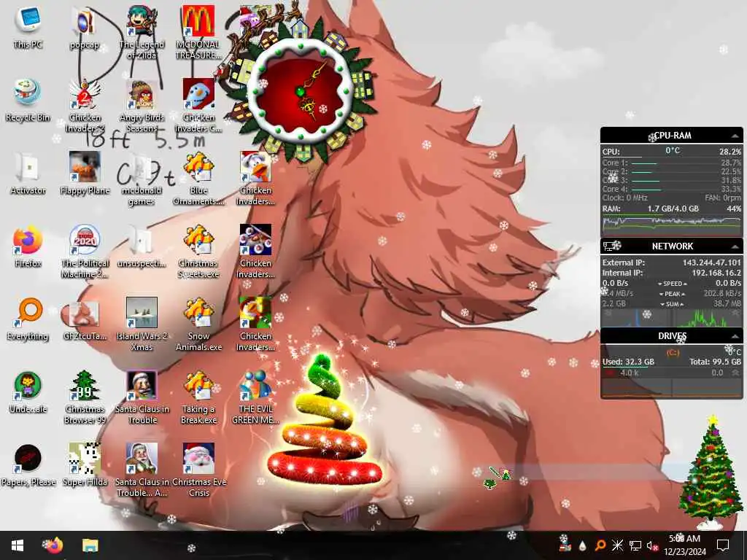747x560 pixels.
Task: Select the Activator file icon
Action: click(x=28, y=174)
